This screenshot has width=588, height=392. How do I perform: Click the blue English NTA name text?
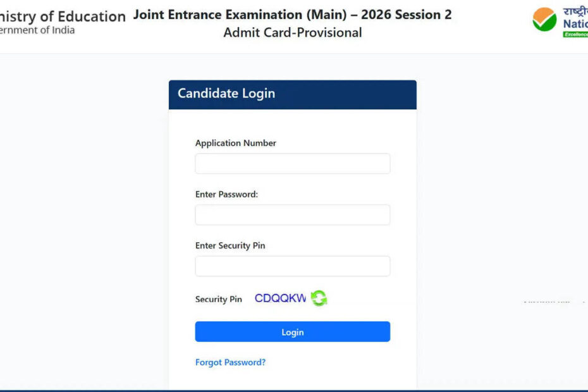(x=575, y=24)
